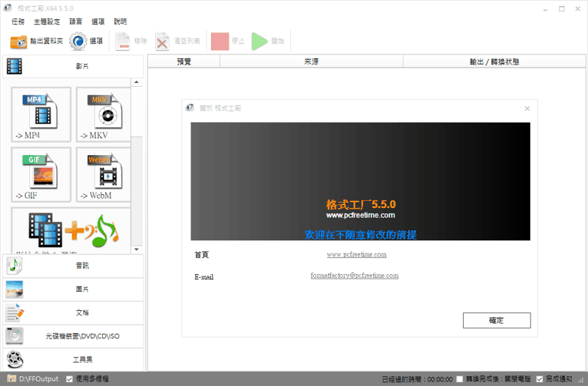Viewport: 588px width, 386px height.
Task: Click the 圖片 picture category icon
Action: point(14,289)
